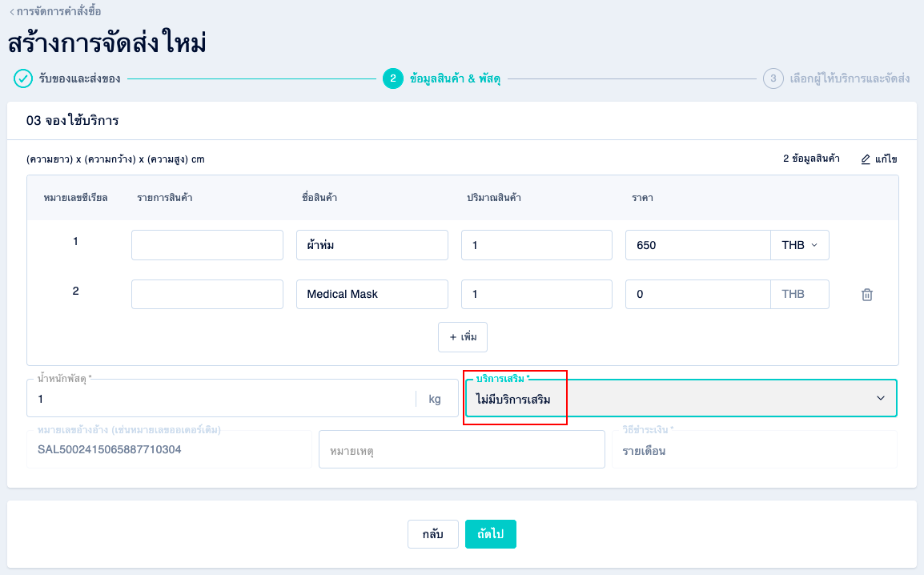This screenshot has width=924, height=575.
Task: Open the รับของและส่งของ step
Action: tap(79, 78)
